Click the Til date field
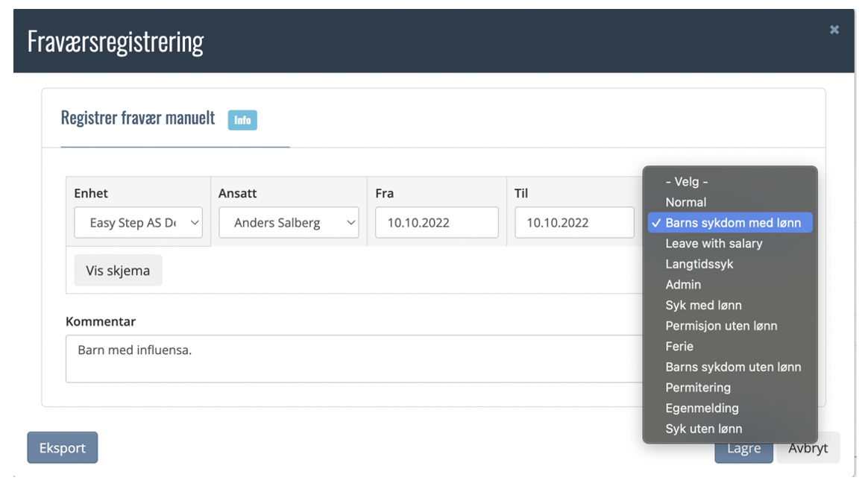Image resolution: width=868 pixels, height=492 pixels. [574, 223]
